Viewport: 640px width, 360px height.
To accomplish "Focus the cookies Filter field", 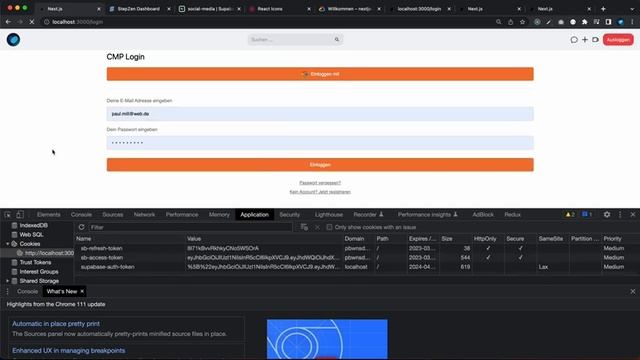I will pyautogui.click(x=191, y=227).
